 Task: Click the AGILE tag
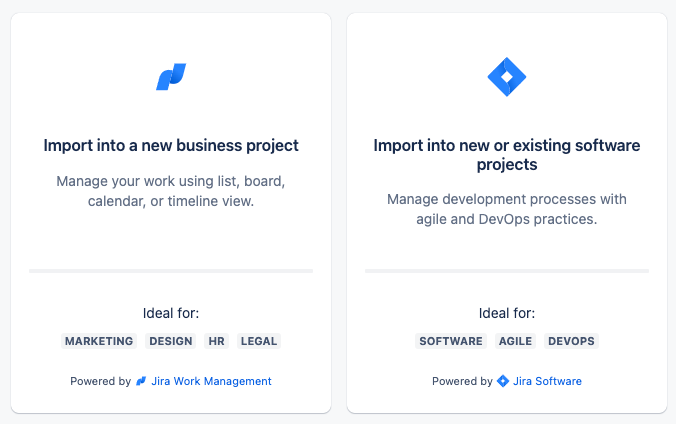[515, 341]
